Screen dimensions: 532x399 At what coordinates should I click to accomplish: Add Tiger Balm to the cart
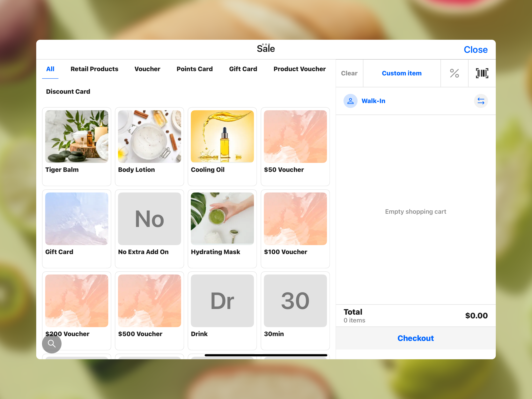(77, 147)
